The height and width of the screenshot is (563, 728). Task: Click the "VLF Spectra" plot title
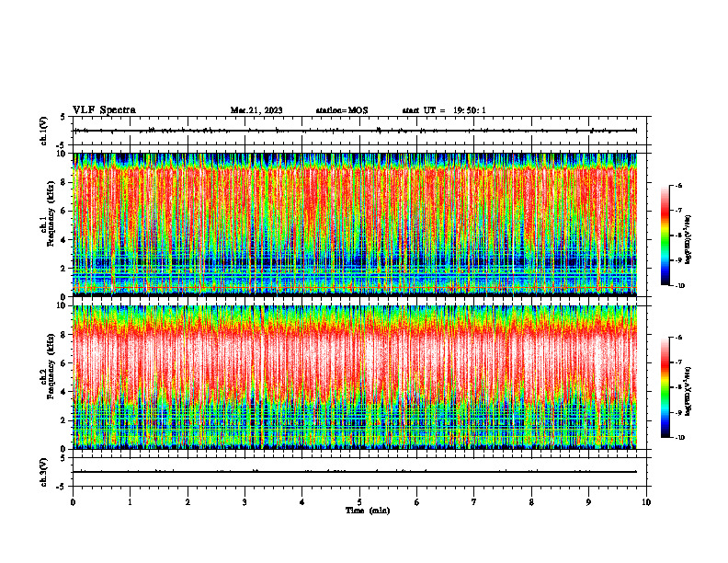click(x=104, y=110)
